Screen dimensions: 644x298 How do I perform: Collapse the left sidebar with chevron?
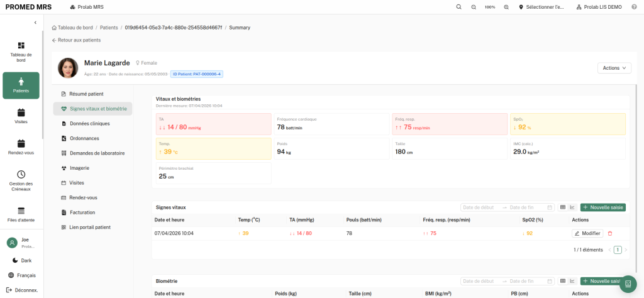[x=35, y=23]
